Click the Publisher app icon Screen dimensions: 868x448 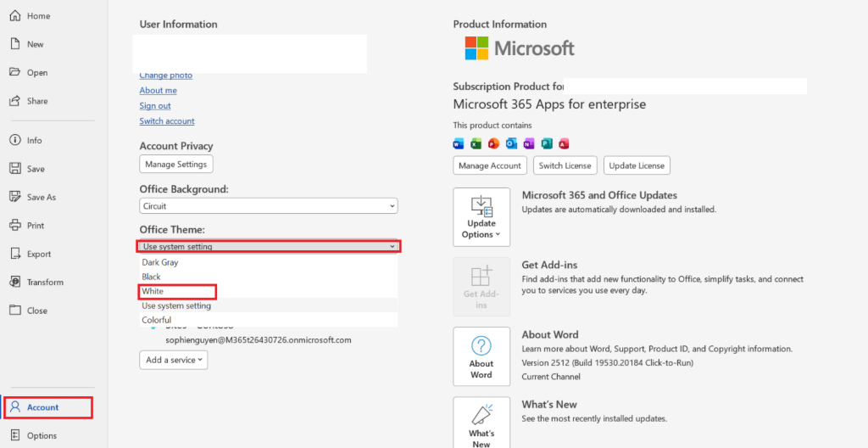click(x=547, y=144)
